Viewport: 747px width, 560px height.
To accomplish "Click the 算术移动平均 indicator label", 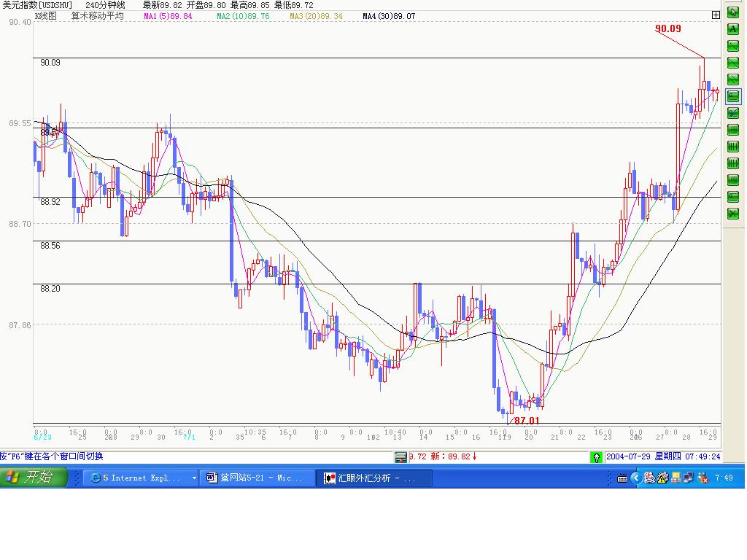I will [x=97, y=16].
